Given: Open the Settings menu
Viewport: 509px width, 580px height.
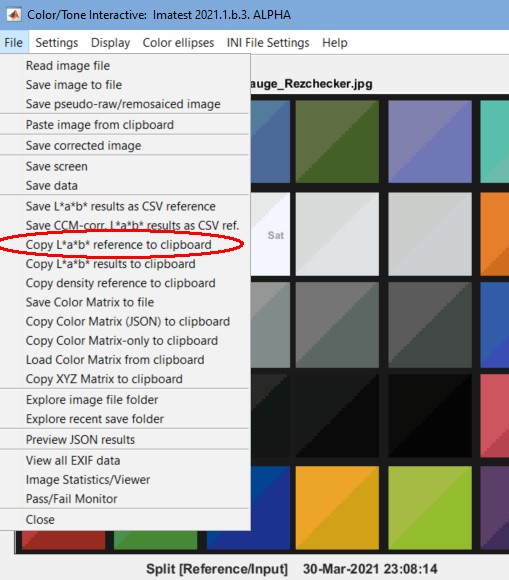Looking at the screenshot, I should coord(57,43).
